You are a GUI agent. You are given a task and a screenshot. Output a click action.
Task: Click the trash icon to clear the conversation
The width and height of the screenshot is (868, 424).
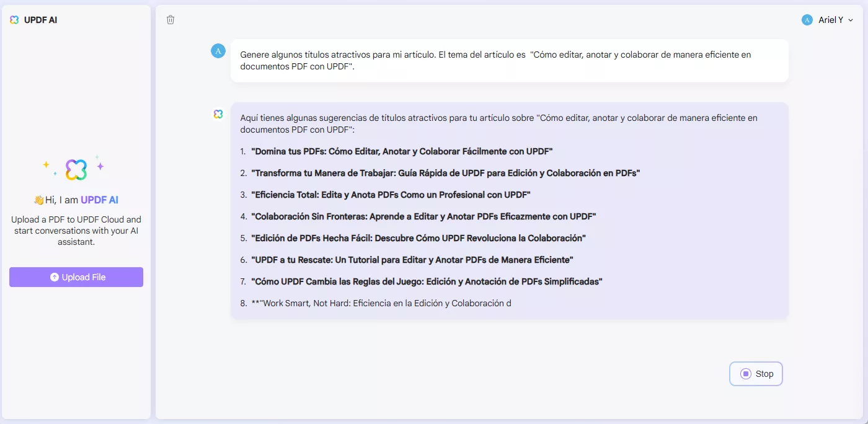coord(170,20)
